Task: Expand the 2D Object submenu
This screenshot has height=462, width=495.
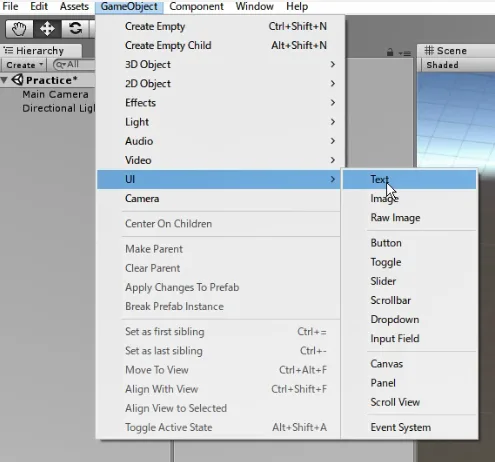Action: (x=219, y=84)
